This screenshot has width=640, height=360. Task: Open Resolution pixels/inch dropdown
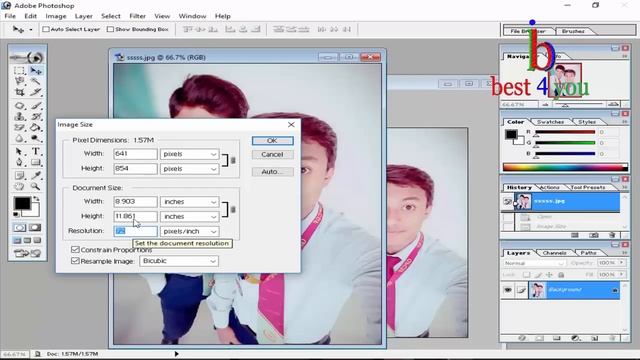point(190,231)
